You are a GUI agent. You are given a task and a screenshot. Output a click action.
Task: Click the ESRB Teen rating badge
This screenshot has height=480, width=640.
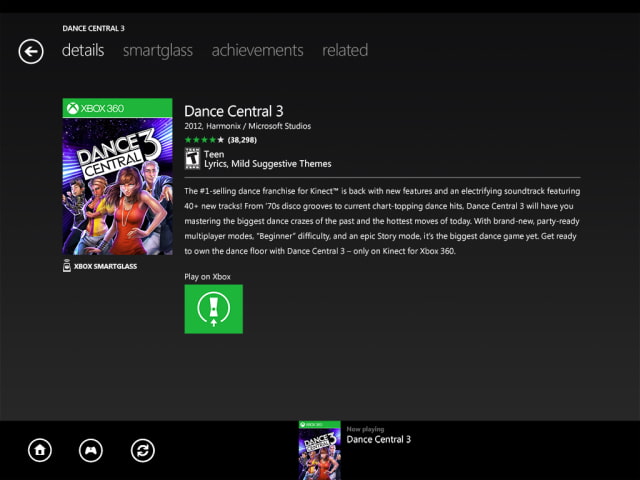192,158
